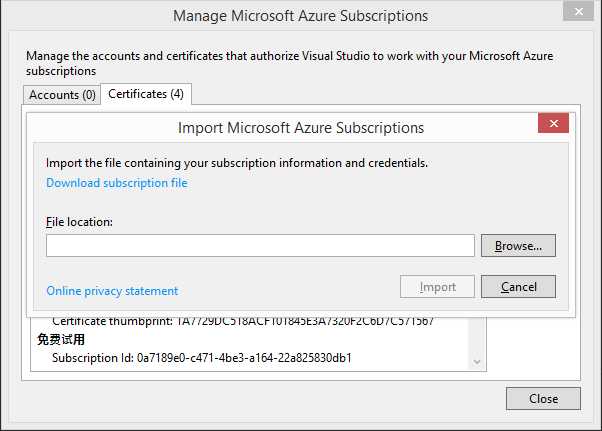Open the Download subscription file link
The width and height of the screenshot is (602, 431).
pyautogui.click(x=117, y=183)
